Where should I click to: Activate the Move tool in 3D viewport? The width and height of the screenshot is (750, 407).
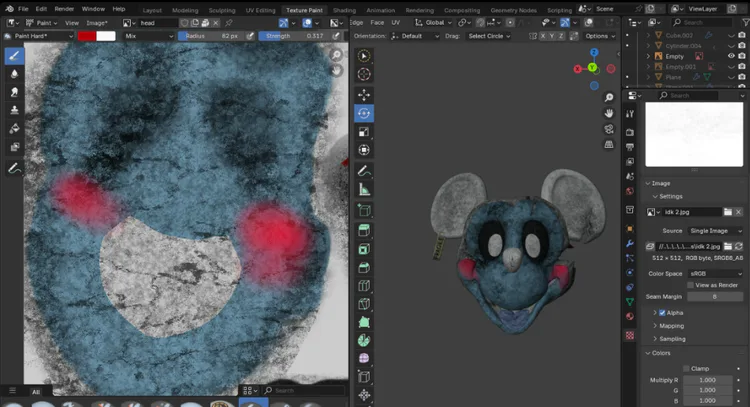point(364,93)
